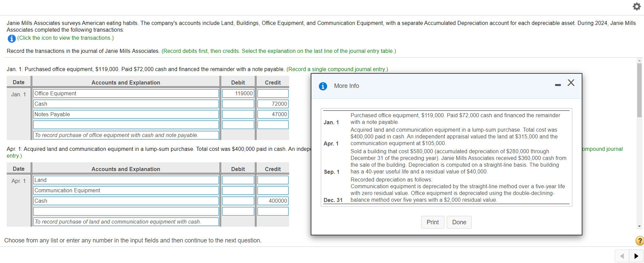This screenshot has width=644, height=263.
Task: Click the debit field for Jan. 1 Cash row
Action: [x=238, y=104]
